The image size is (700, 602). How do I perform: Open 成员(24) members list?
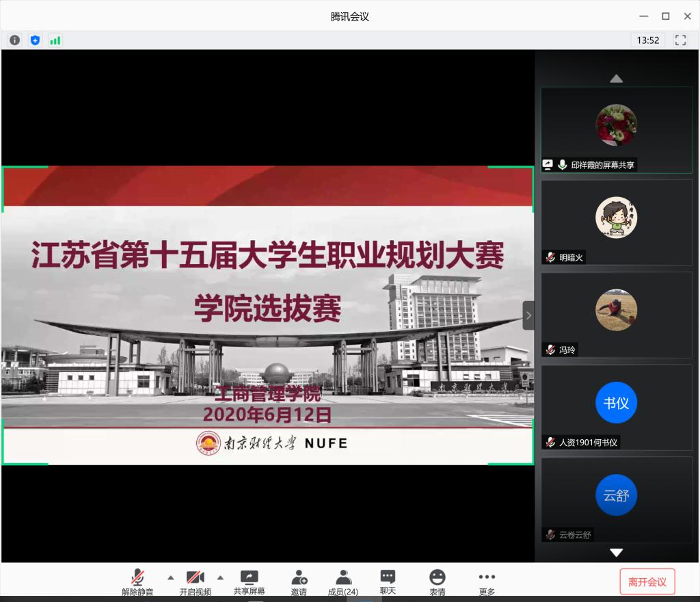343,581
